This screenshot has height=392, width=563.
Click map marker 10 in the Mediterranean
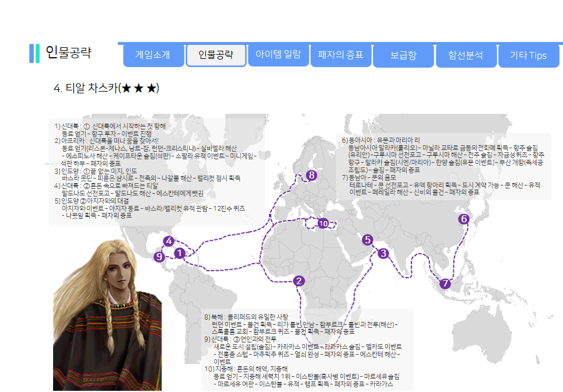pyautogui.click(x=323, y=223)
